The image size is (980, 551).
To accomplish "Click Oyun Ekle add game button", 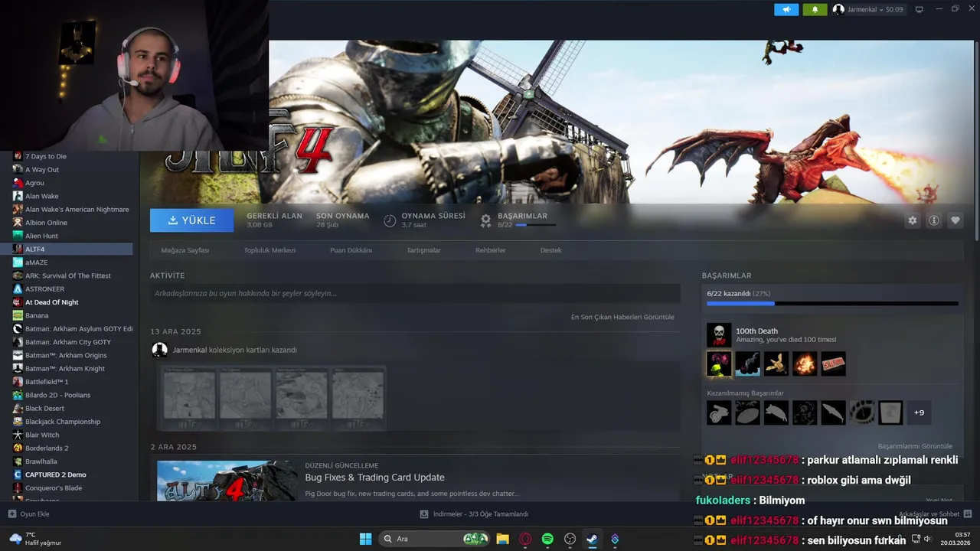I will pos(29,514).
